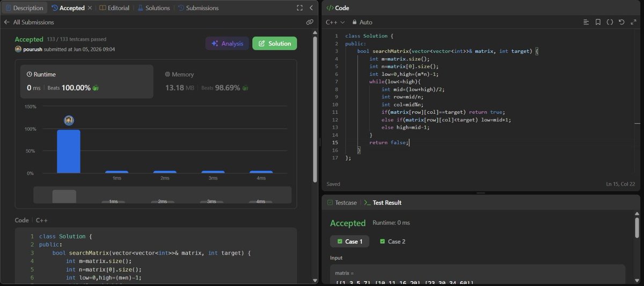This screenshot has width=644, height=286.
Task: Click the Ln 15, Col 22 status indicator
Action: click(620, 184)
